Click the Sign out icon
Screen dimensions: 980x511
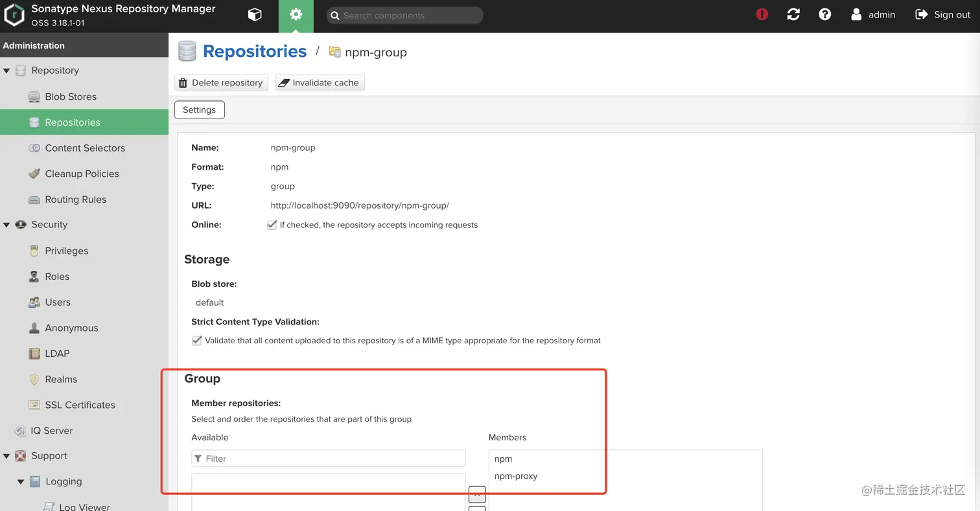click(x=921, y=14)
